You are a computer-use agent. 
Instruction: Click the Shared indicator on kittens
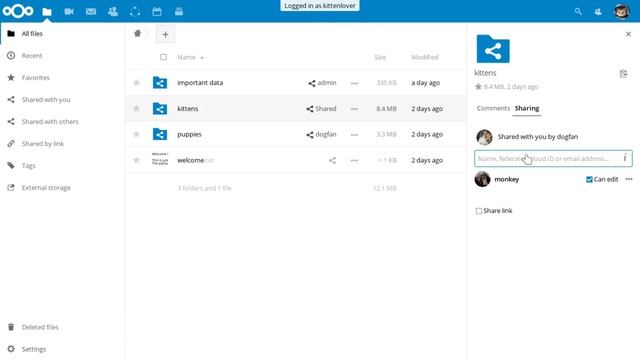click(321, 109)
